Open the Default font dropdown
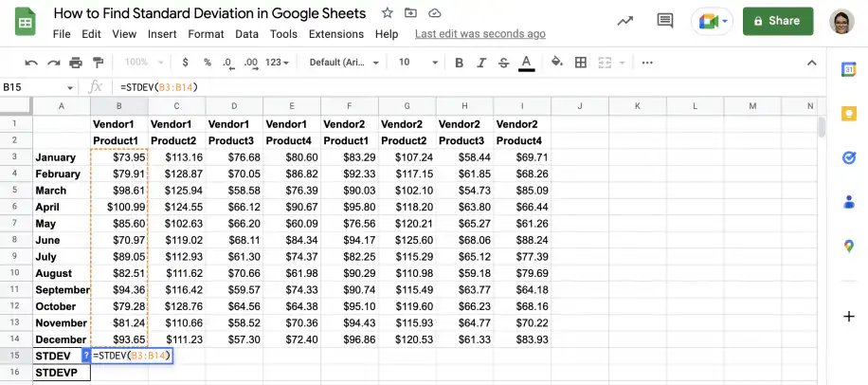This screenshot has height=385, width=868. 344,63
